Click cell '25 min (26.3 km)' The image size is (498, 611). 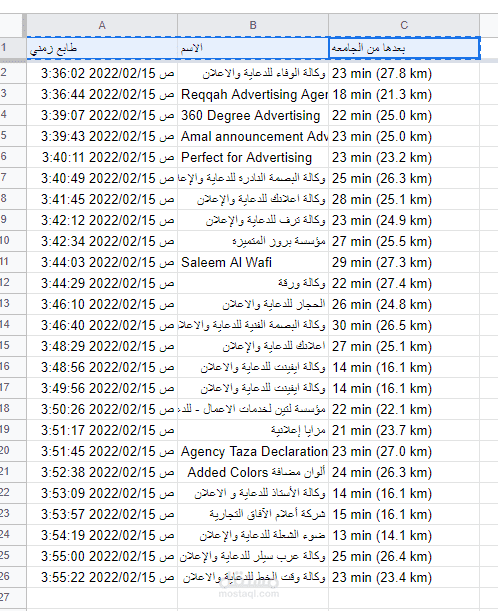pos(404,178)
